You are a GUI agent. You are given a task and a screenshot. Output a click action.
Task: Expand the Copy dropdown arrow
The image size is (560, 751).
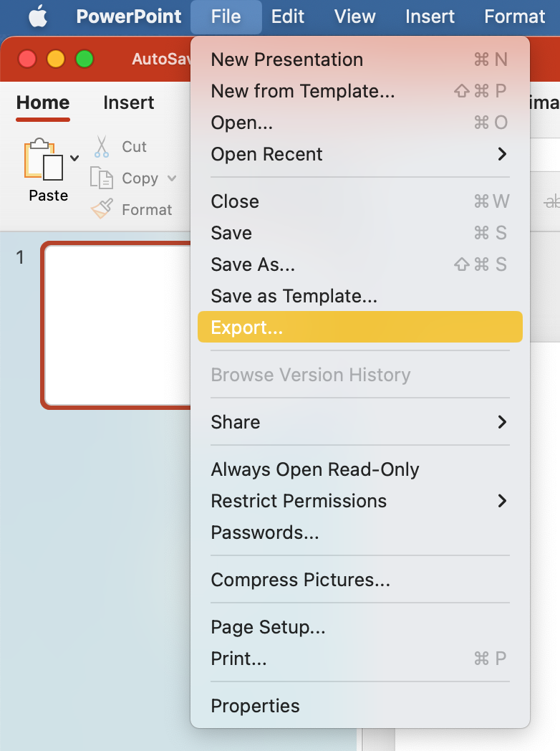coord(172,178)
